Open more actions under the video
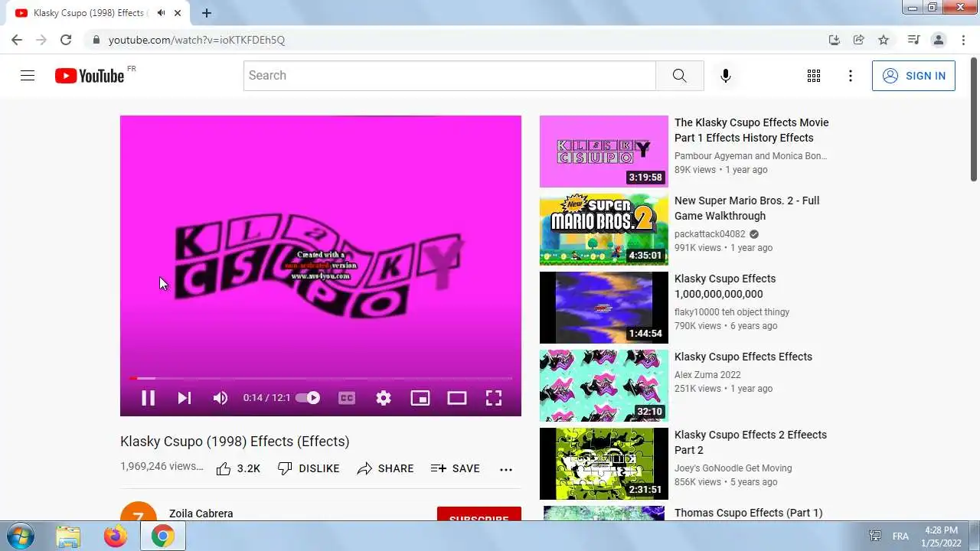The image size is (980, 551). (x=506, y=469)
